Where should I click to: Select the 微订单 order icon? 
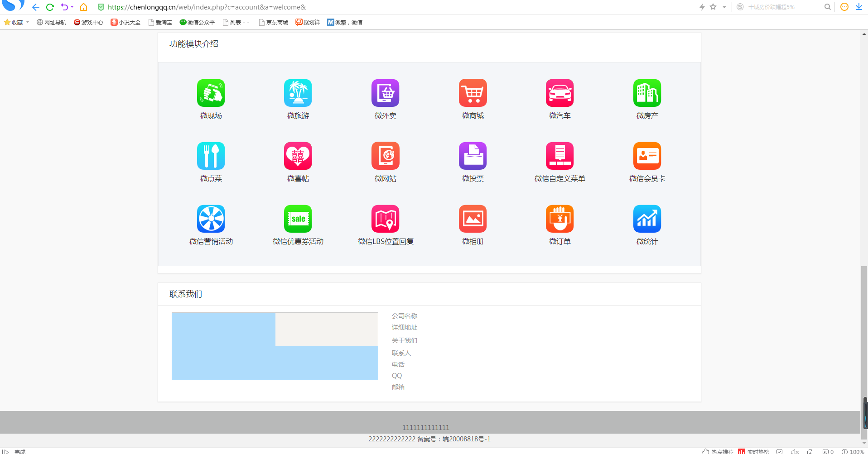click(560, 219)
